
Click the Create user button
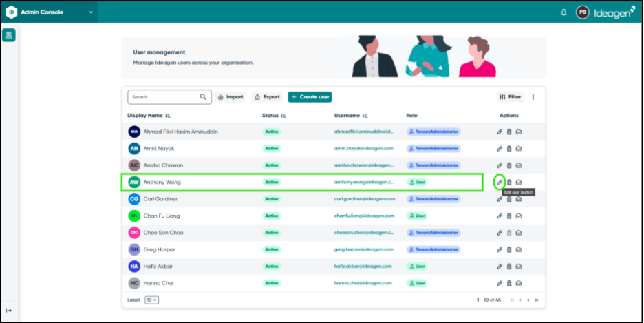[x=310, y=97]
